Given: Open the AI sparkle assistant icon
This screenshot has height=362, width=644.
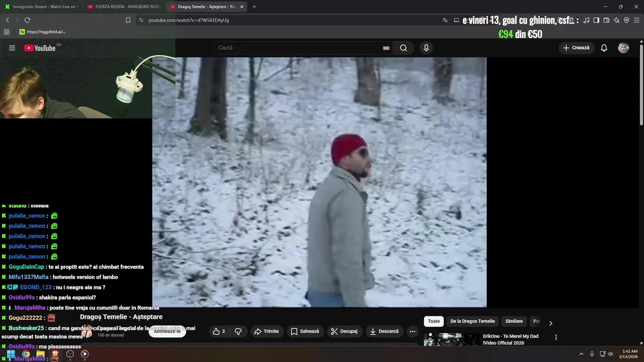Looking at the screenshot, I should 616,20.
